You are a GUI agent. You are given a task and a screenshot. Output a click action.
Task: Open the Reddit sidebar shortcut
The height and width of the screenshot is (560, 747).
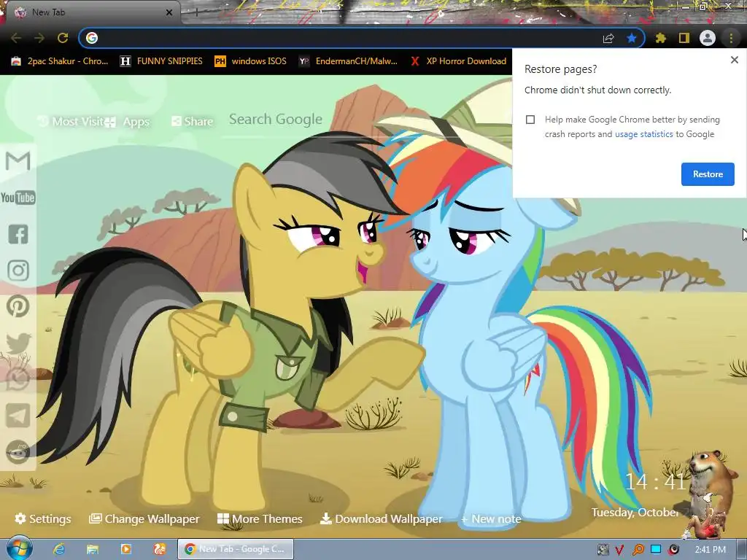tap(18, 452)
